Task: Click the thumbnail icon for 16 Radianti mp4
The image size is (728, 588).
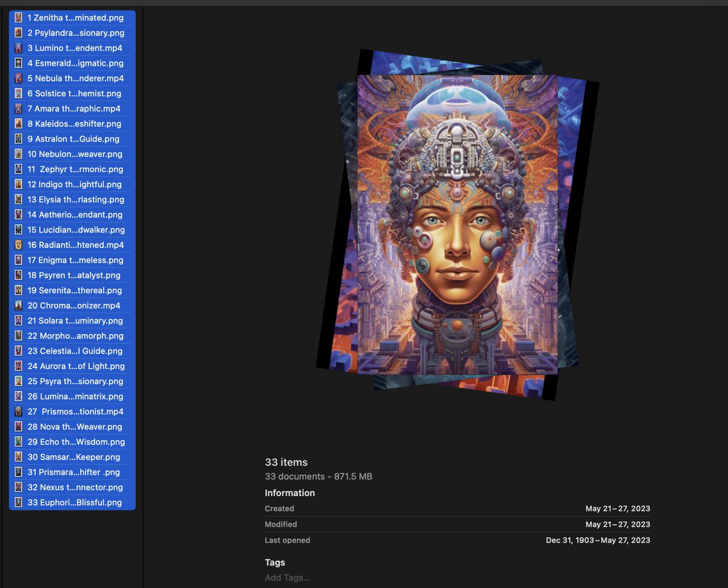Action: pyautogui.click(x=18, y=245)
